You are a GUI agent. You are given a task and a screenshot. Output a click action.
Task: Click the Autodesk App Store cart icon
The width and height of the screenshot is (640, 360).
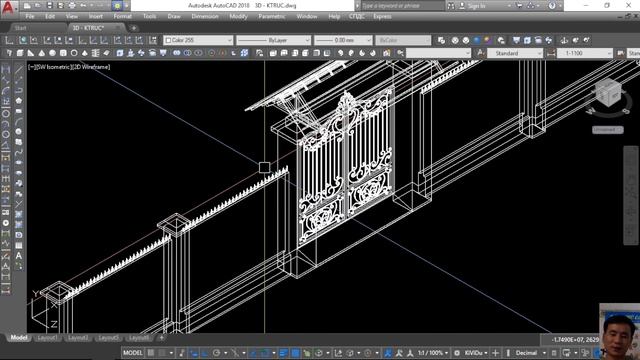[x=519, y=6]
